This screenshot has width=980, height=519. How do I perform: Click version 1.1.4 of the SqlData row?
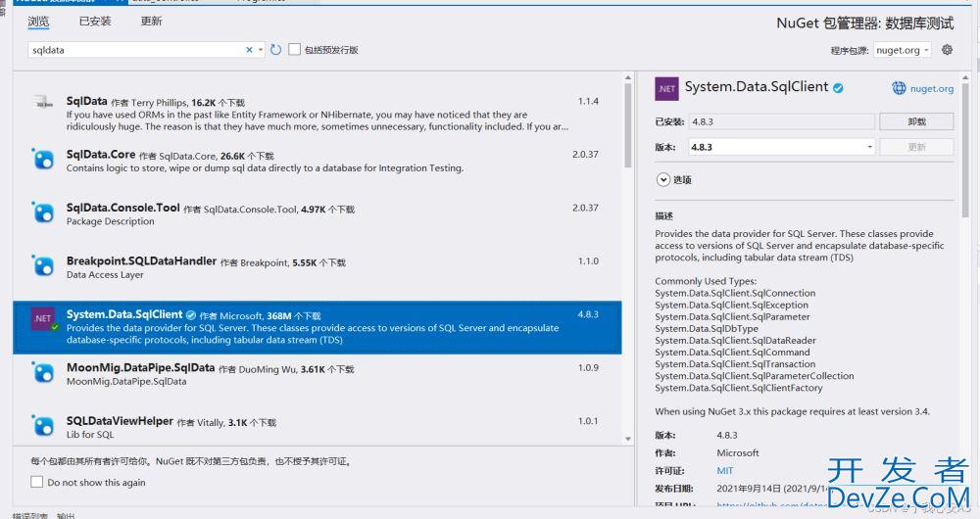point(588,101)
